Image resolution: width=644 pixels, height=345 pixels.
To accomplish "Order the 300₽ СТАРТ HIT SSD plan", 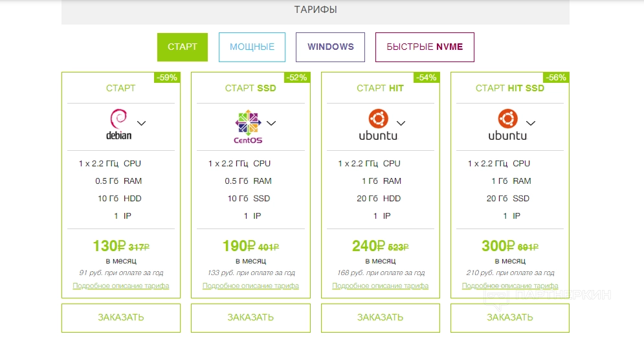I will coord(509,318).
